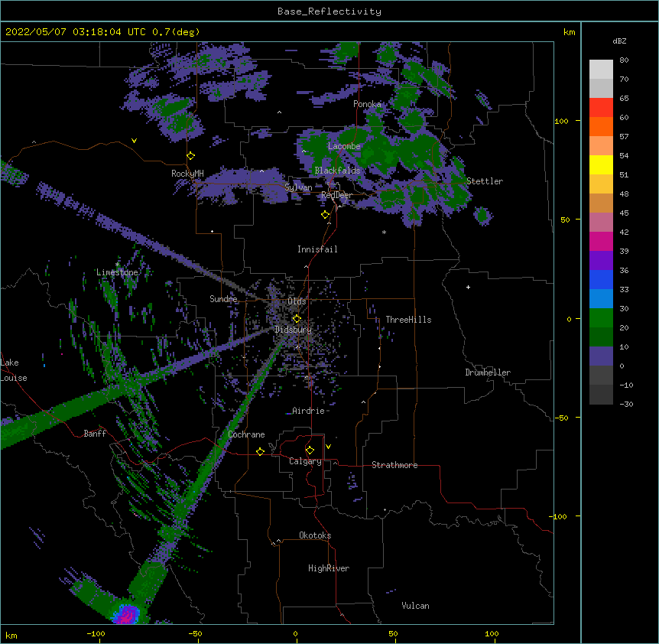Image resolution: width=659 pixels, height=644 pixels.
Task: Click the yellow marker south of Red Deer
Action: (326, 215)
